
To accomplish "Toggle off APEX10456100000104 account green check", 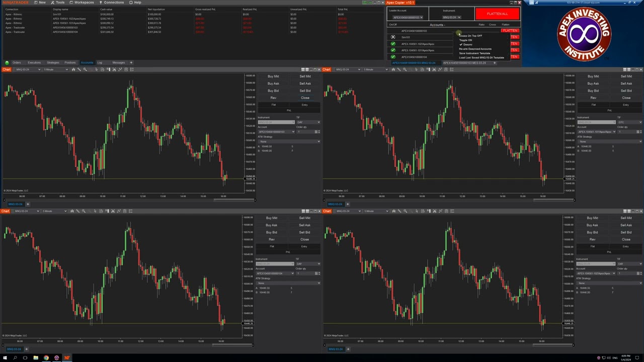I will point(393,57).
